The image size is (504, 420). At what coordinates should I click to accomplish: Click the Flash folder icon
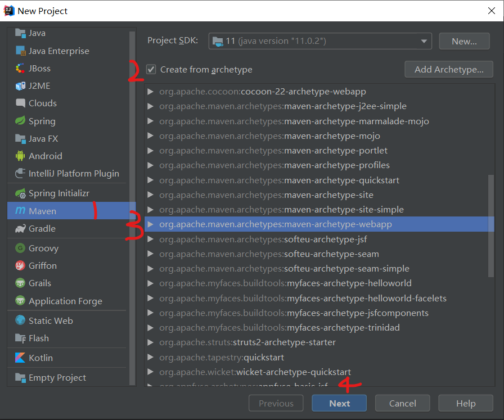(x=20, y=338)
